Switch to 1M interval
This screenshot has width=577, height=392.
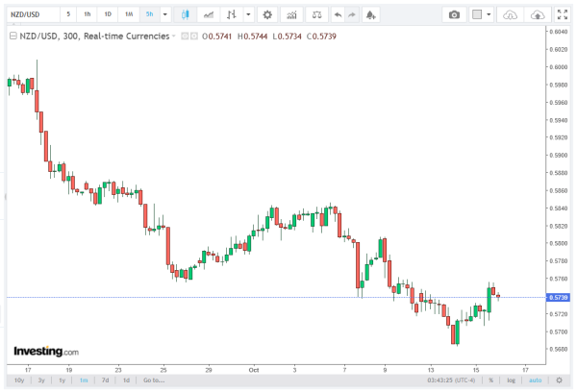[x=128, y=15]
